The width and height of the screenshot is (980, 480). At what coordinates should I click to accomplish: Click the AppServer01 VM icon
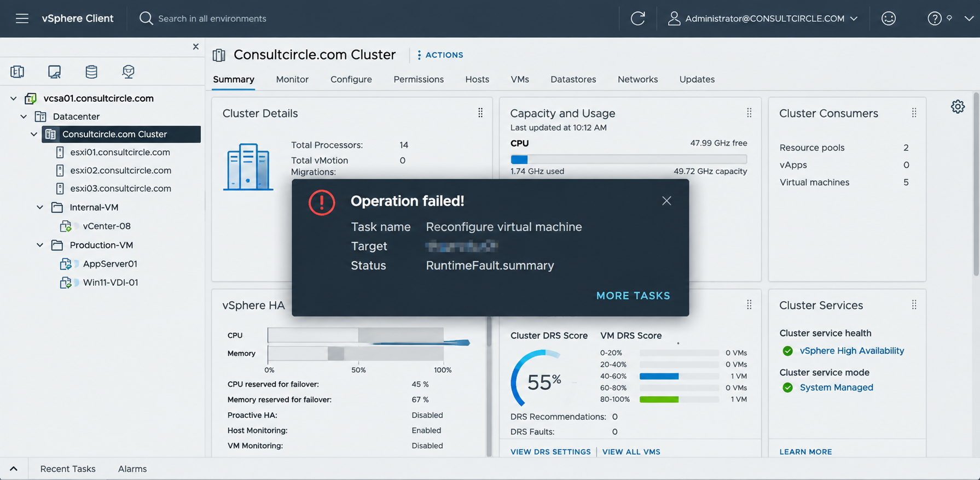click(x=66, y=264)
